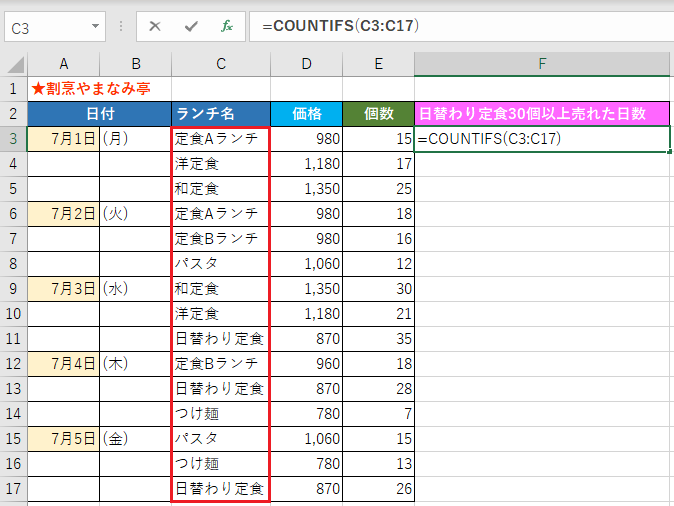The height and width of the screenshot is (506, 674).
Task: Click price 1,060 in row 8
Action: (x=306, y=264)
